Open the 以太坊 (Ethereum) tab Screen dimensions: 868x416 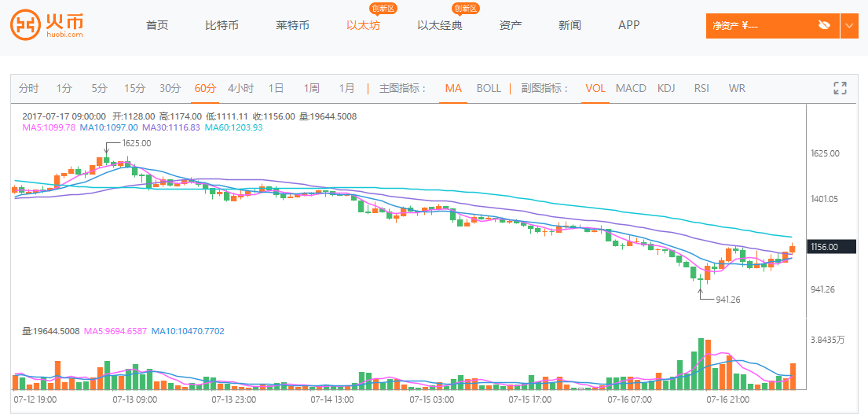[363, 25]
